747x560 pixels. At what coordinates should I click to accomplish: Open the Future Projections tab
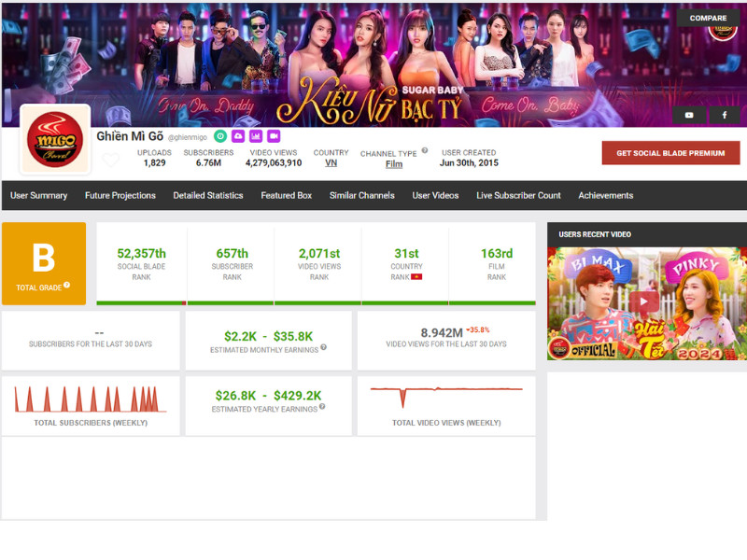click(120, 195)
